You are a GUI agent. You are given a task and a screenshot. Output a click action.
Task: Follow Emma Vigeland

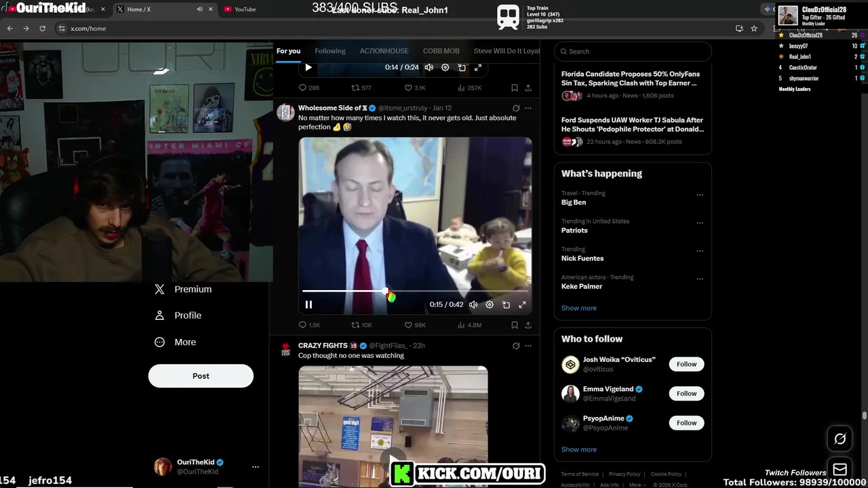(x=686, y=393)
